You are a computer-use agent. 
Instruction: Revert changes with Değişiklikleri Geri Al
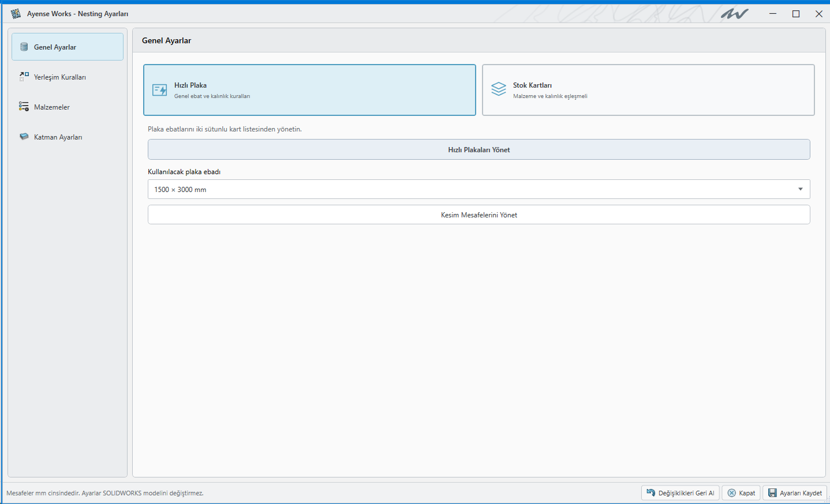click(681, 493)
